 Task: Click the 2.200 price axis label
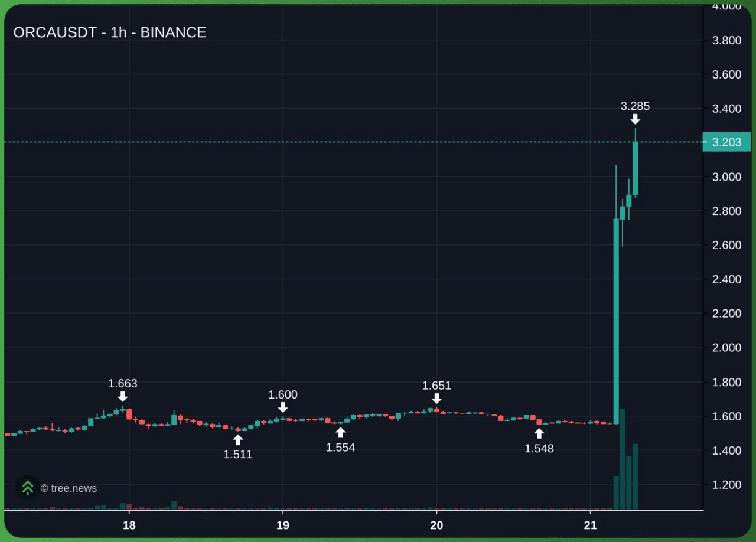(x=726, y=314)
